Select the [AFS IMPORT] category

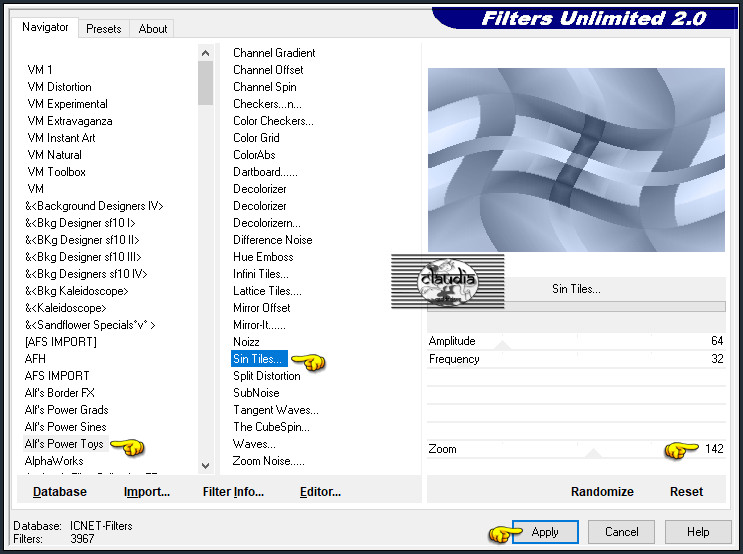click(x=61, y=342)
